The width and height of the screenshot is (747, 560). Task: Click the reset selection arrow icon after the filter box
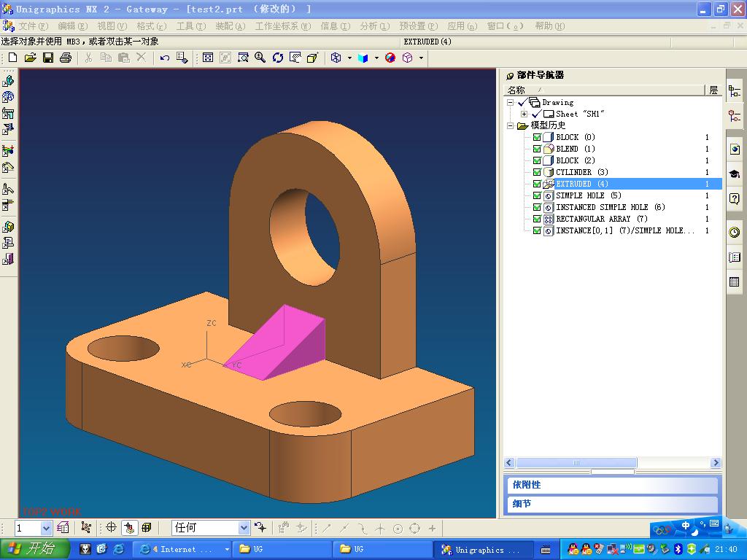tap(260, 527)
